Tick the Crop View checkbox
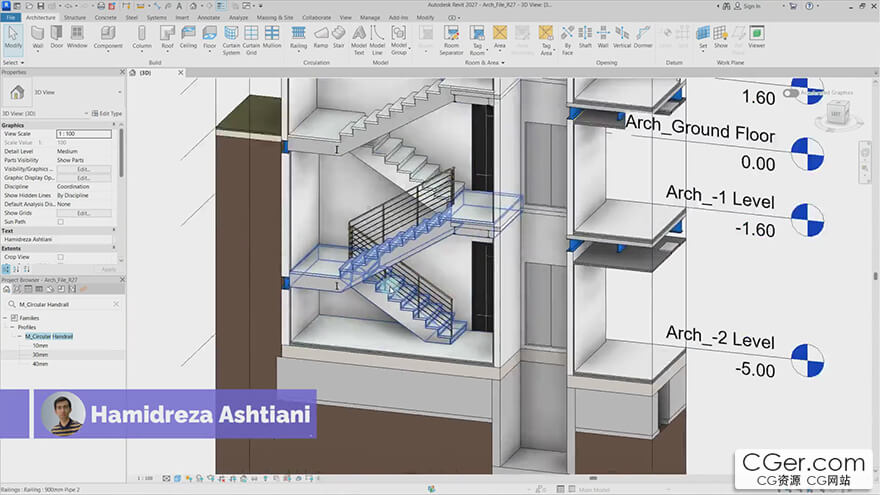This screenshot has width=880, height=495. 61,257
